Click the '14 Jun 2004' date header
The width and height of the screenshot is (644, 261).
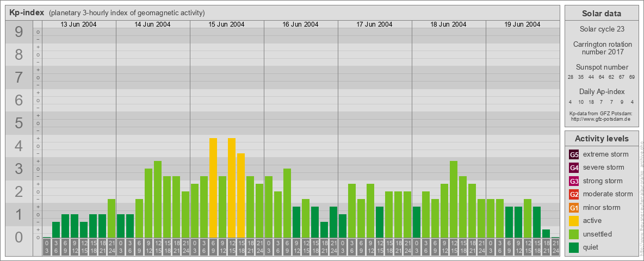point(152,24)
